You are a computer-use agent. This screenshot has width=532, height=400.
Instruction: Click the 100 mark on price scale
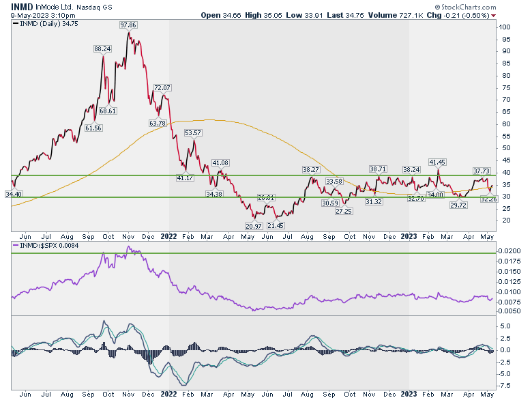tap(505, 27)
